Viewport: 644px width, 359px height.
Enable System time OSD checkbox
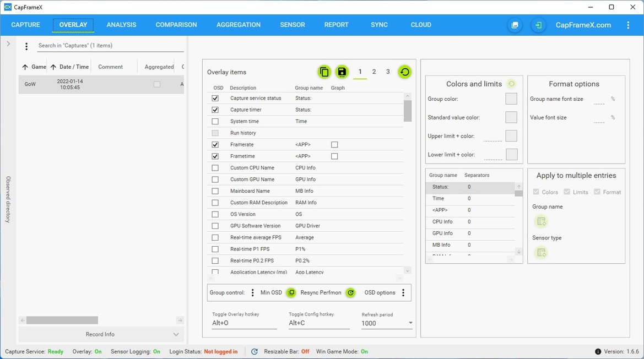[x=215, y=122]
